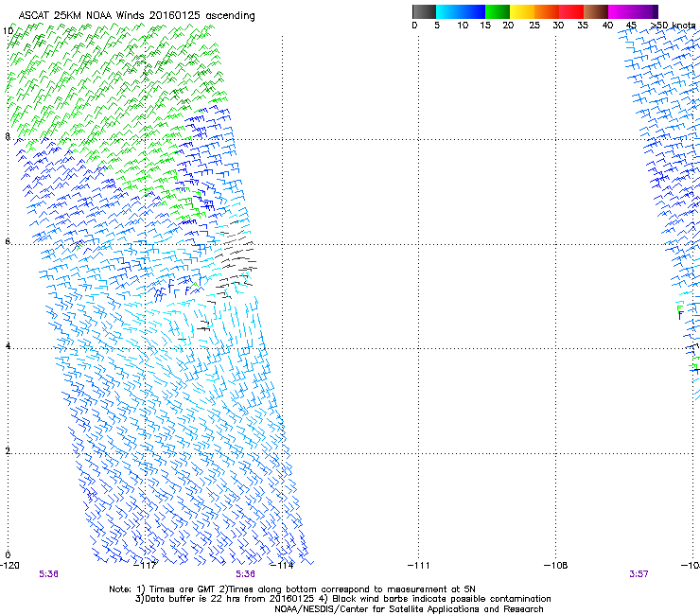Image resolution: width=700 pixels, height=615 pixels.
Task: Click the latitude label '10'
Action: (8, 31)
